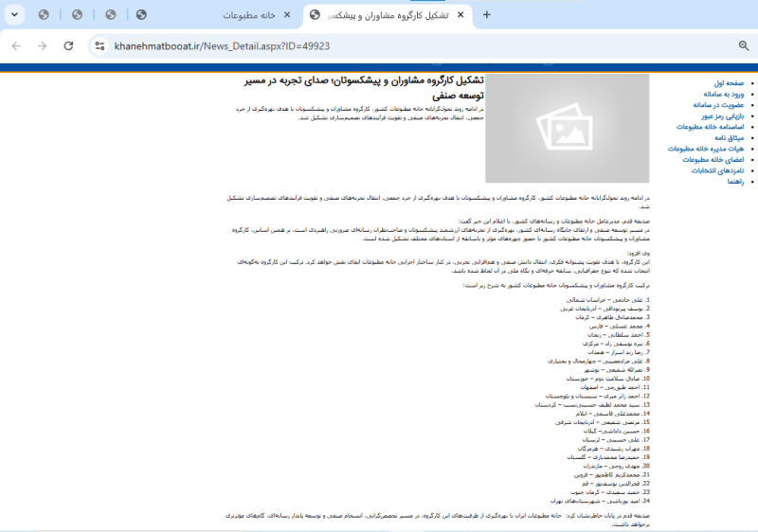Viewport: 758px width, 532px height.
Task: Click list row 15 آذربایجان شرقی
Action: coord(603,422)
